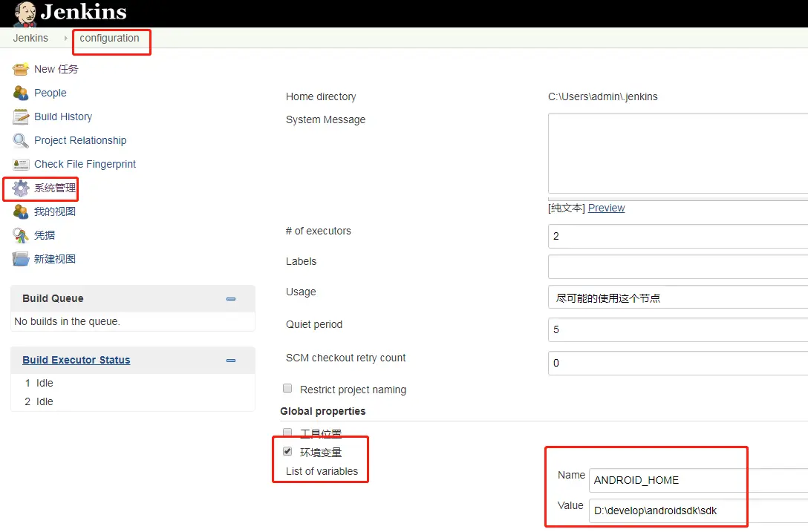This screenshot has height=532, width=808.
Task: Open the Build Executor Status link
Action: click(x=76, y=360)
